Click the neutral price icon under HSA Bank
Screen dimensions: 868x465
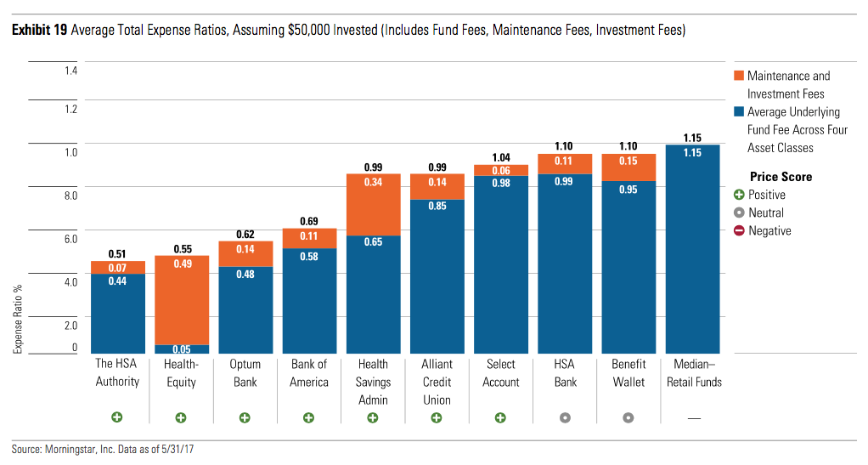[x=565, y=417]
